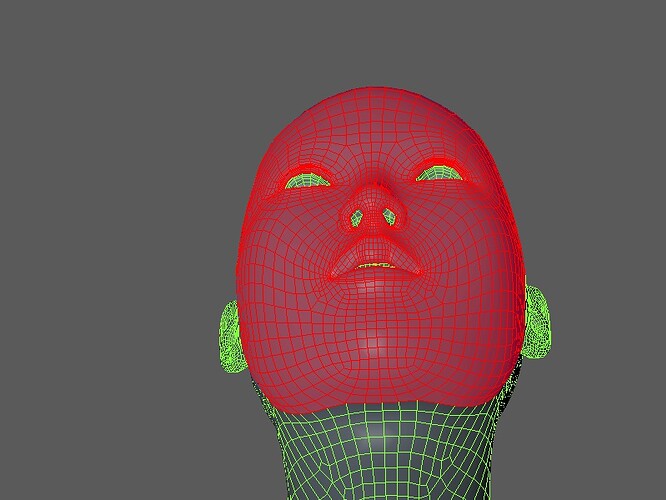This screenshot has height=500, width=666.
Task: Click the green left eye opening
Action: 307,181
